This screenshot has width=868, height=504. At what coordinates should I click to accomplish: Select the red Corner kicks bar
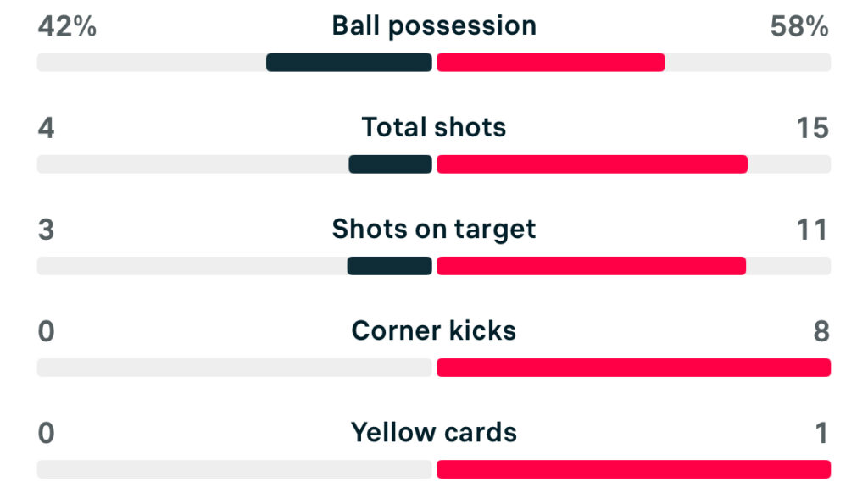[x=633, y=368]
